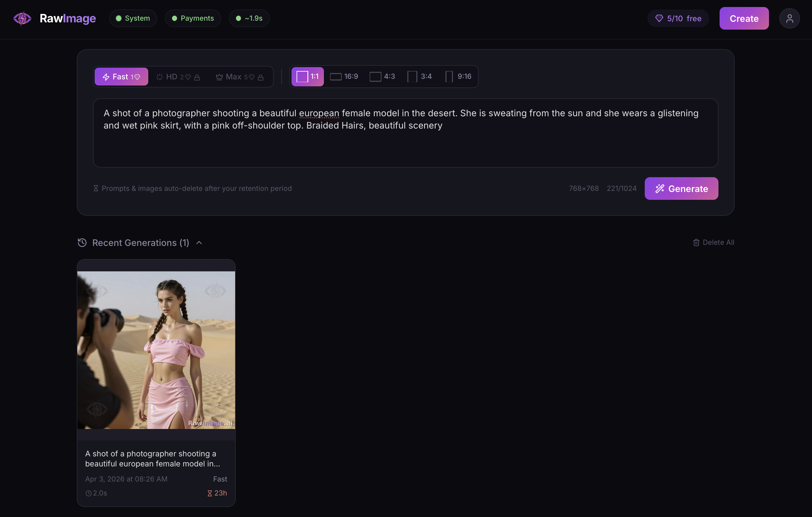Select the 16:9 aspect ratio

[344, 77]
